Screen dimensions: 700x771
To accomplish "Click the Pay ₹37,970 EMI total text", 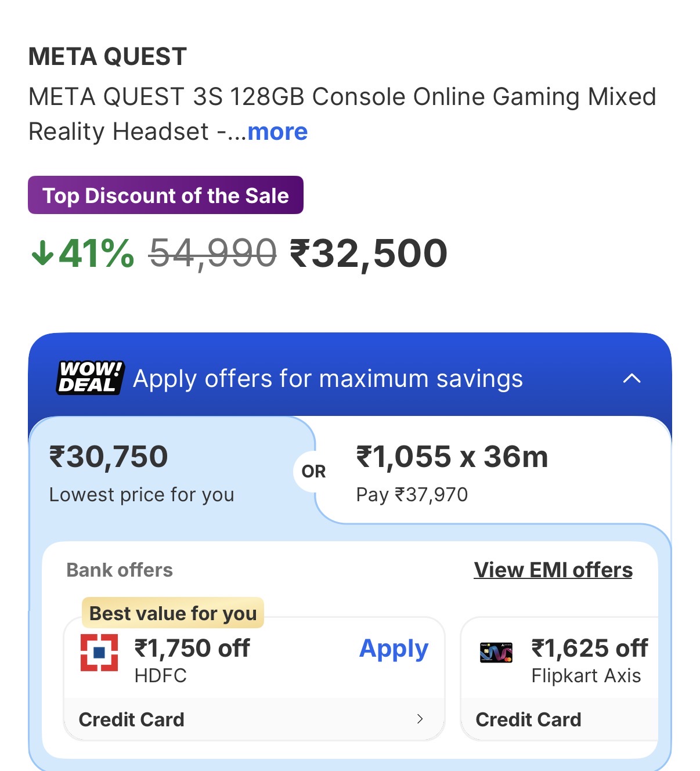I will click(412, 495).
